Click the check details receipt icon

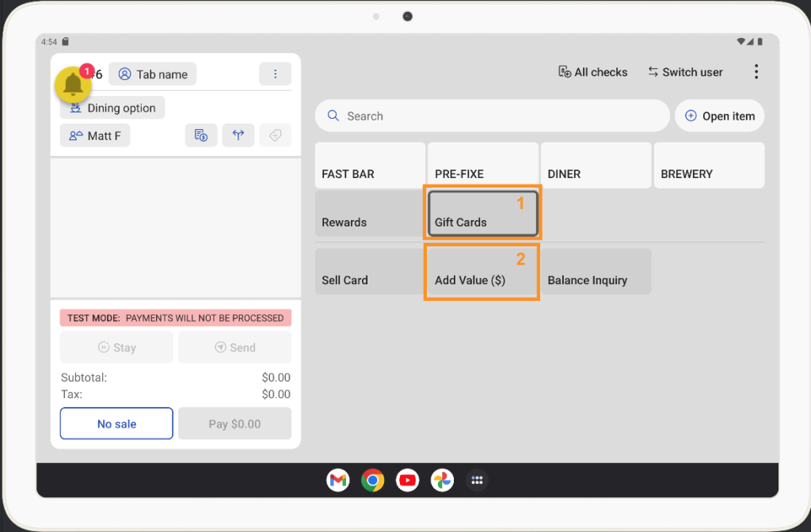(x=201, y=135)
